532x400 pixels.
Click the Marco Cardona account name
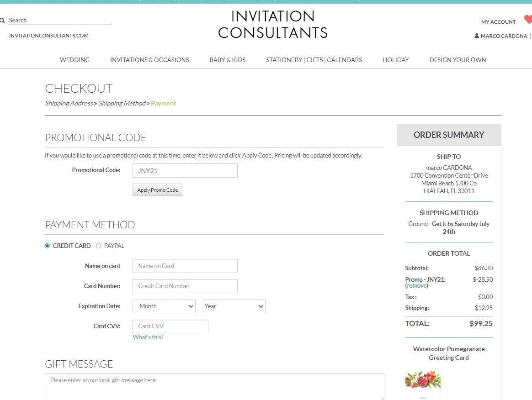[504, 36]
